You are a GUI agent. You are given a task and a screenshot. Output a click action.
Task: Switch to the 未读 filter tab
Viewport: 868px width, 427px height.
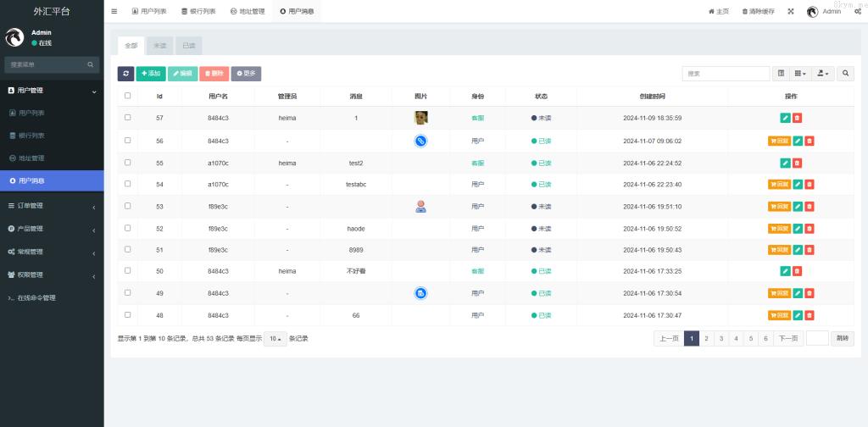point(159,45)
